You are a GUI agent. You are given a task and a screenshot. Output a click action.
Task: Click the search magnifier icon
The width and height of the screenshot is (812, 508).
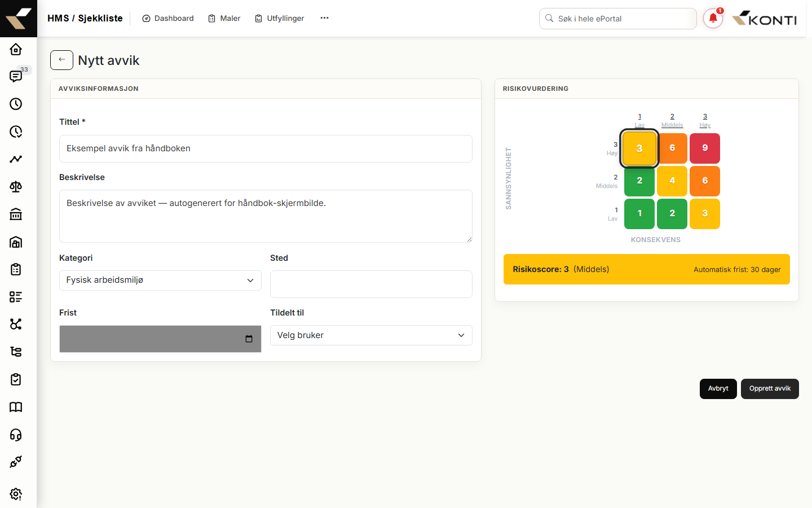pos(549,19)
